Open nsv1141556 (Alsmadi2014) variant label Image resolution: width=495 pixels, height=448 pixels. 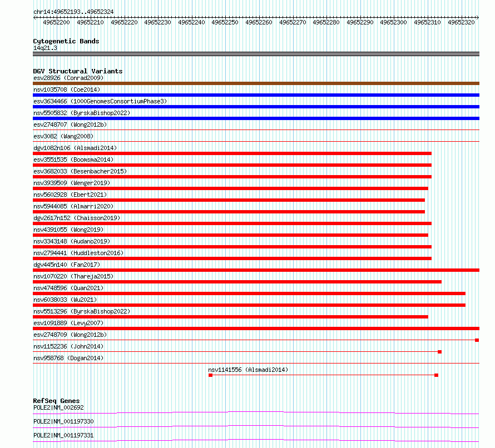coord(248,370)
